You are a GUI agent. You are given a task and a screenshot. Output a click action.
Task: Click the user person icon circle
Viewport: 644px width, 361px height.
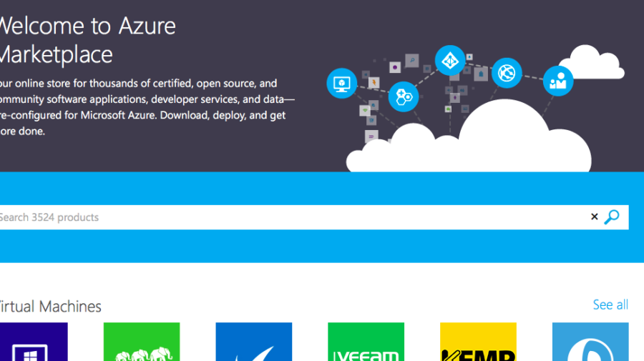click(x=557, y=81)
